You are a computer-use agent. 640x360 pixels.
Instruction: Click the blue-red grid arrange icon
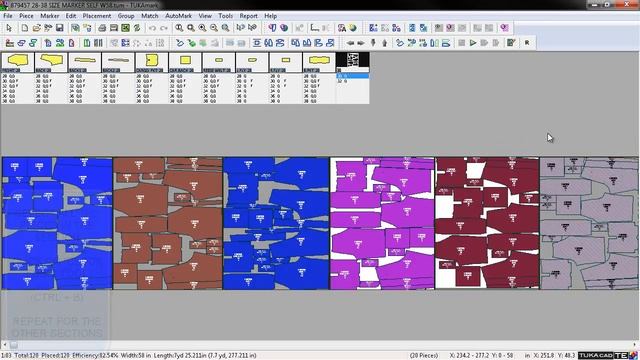pos(125,42)
